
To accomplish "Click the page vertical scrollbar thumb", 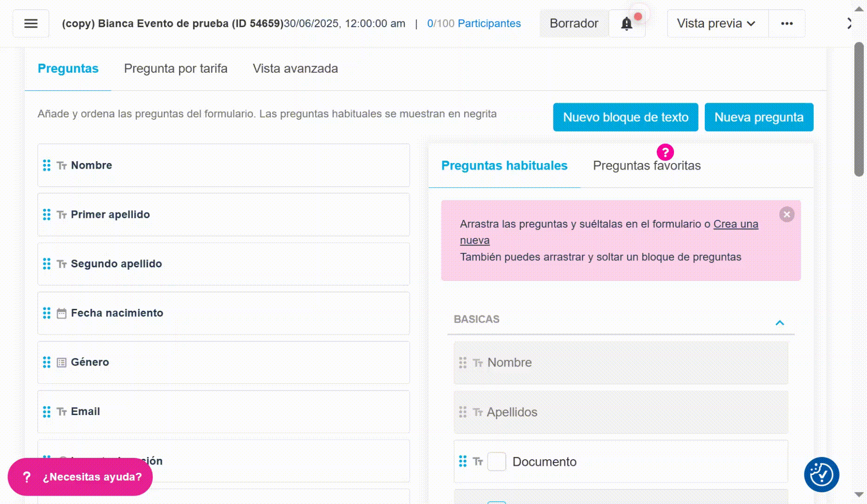I will click(859, 109).
